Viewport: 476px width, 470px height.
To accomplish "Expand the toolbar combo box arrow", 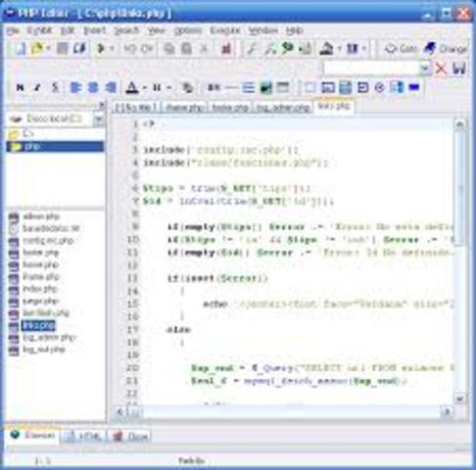I will point(425,69).
